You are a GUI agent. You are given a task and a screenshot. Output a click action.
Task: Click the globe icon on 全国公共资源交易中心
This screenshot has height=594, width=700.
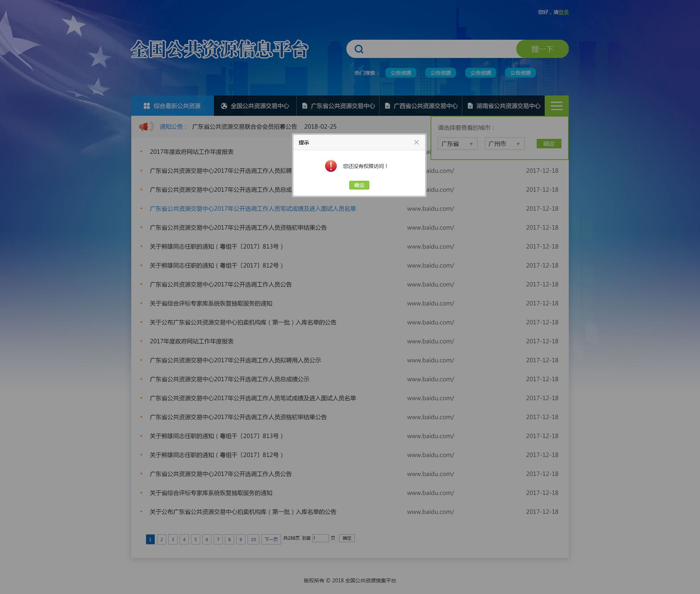click(x=224, y=106)
